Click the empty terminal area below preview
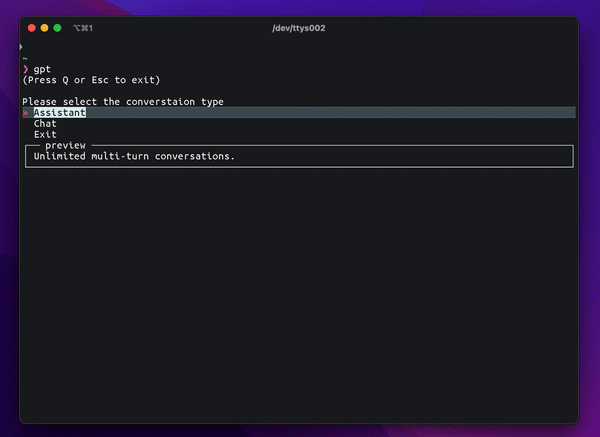 click(299, 295)
